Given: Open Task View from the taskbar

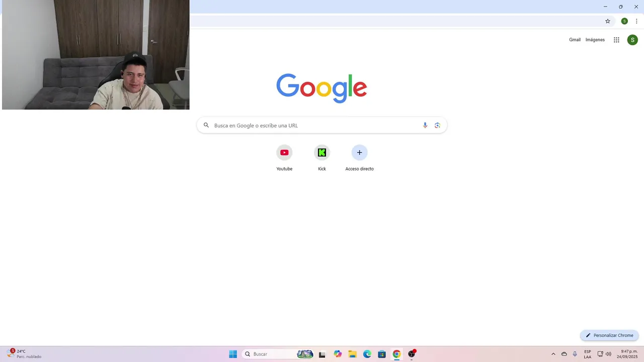Looking at the screenshot, I should tap(322, 354).
